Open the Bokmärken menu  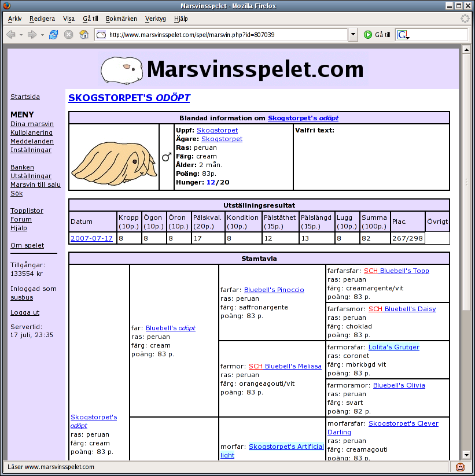coord(121,19)
